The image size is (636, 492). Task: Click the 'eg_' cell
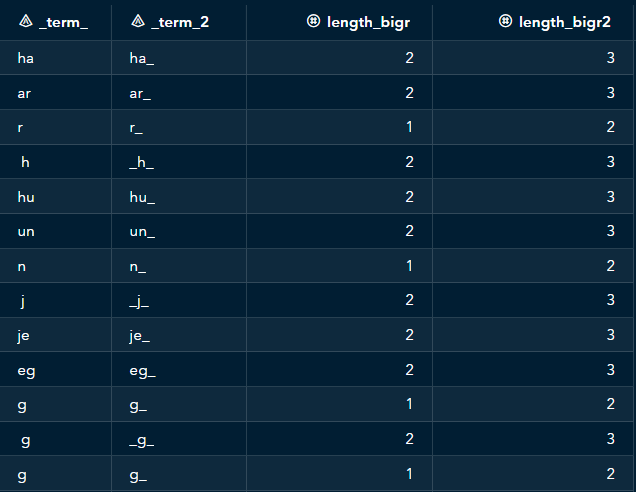(143, 371)
